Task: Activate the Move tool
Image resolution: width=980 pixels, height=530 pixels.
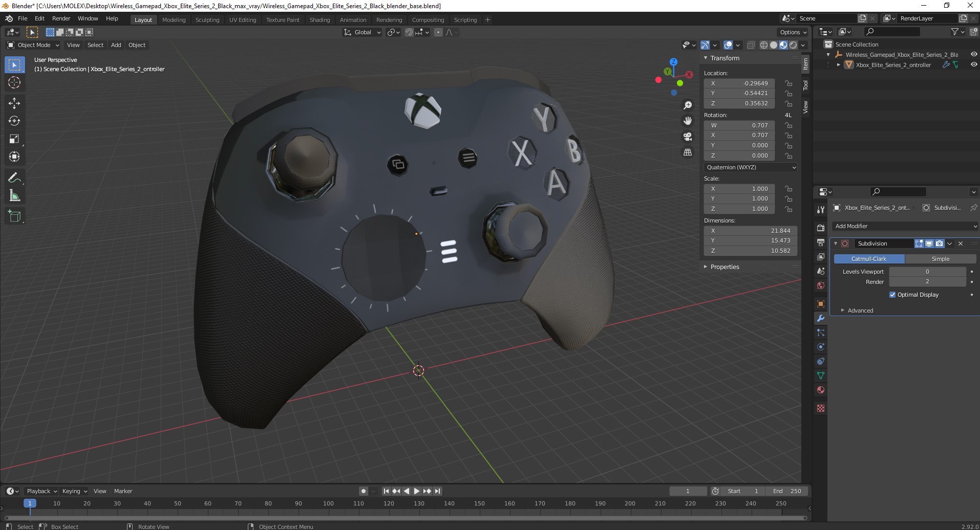Action: (14, 103)
